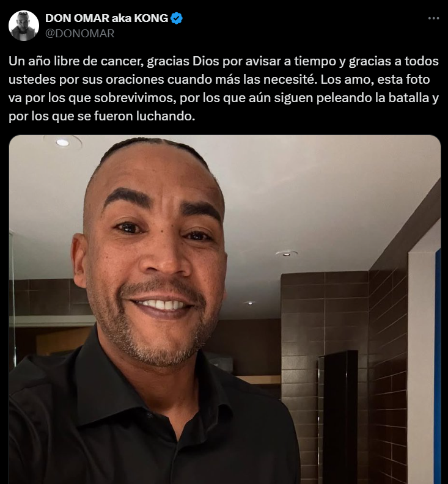This screenshot has width=448, height=484.
Task: Click the recessed ceiling light at photo's top-left
Action: point(62,142)
